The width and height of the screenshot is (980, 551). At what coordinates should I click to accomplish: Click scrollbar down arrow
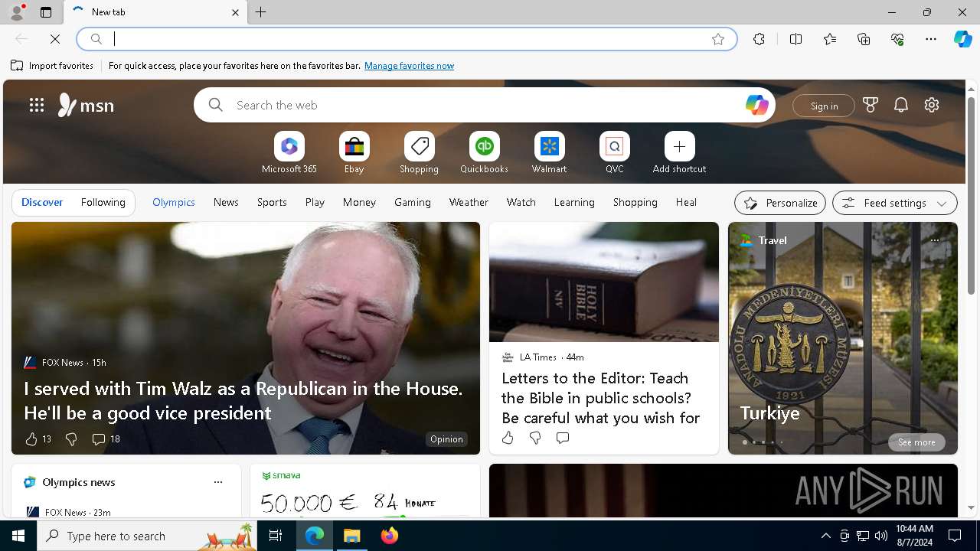coord(971,507)
